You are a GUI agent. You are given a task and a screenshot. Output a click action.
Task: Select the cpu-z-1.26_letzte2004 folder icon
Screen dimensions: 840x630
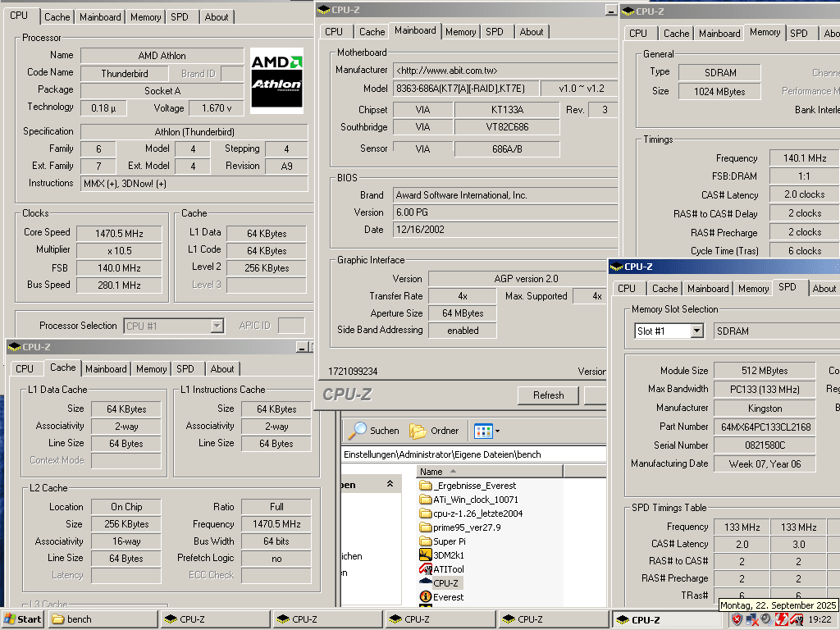(x=426, y=514)
